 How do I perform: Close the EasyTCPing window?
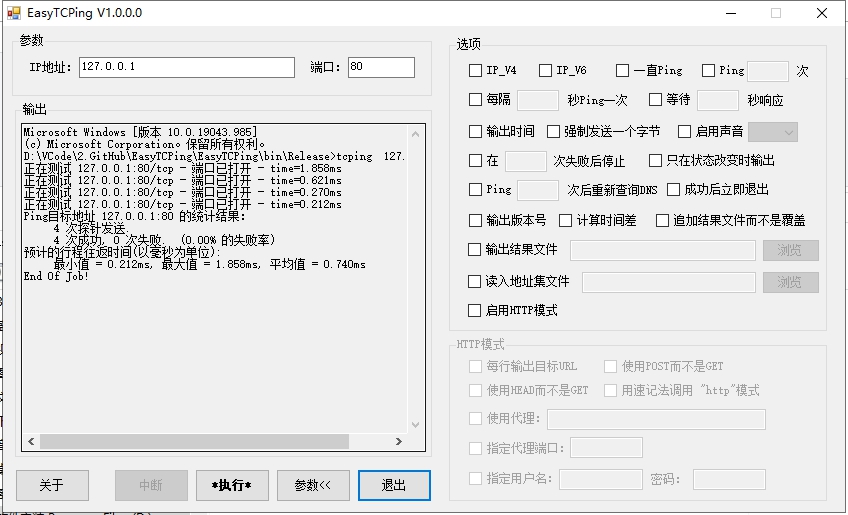[x=822, y=13]
